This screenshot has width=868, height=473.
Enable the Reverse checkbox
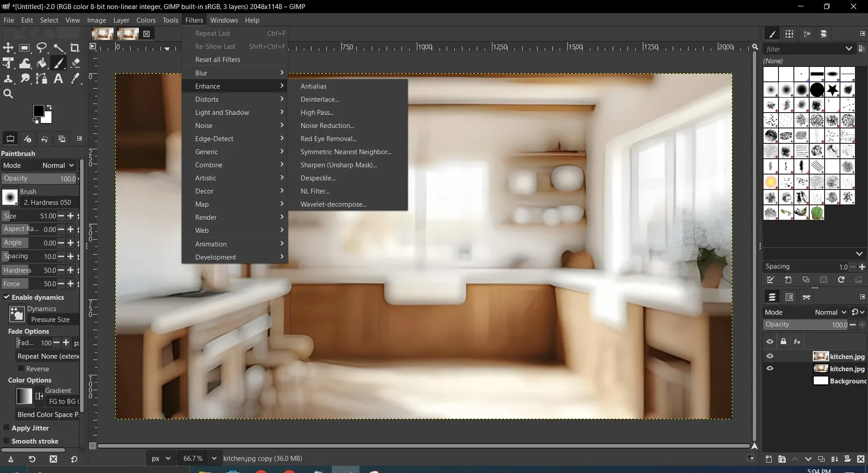point(21,369)
